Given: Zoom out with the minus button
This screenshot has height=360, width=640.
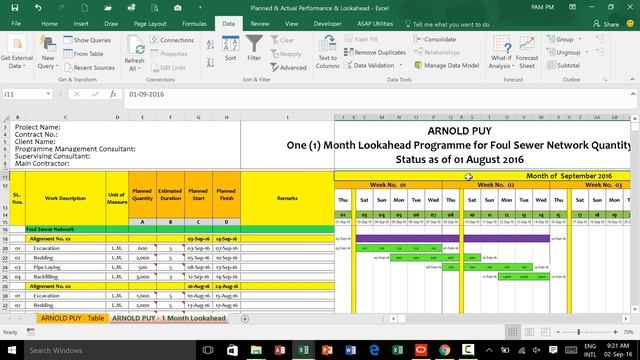Looking at the screenshot, I should coord(558,332).
